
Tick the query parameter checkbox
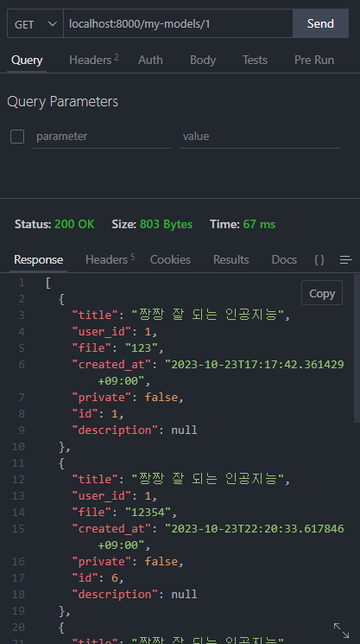[x=17, y=137]
